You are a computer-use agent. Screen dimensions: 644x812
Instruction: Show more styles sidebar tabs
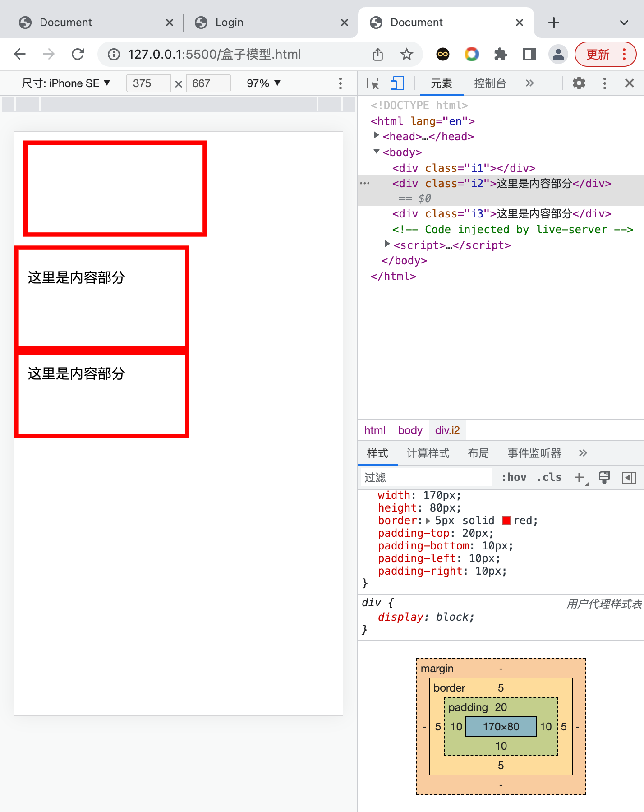click(583, 453)
